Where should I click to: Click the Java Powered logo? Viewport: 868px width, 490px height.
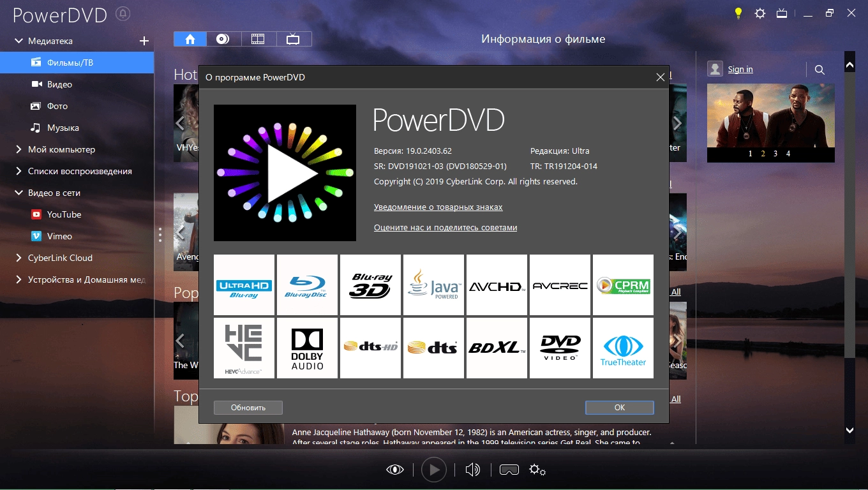[433, 285]
